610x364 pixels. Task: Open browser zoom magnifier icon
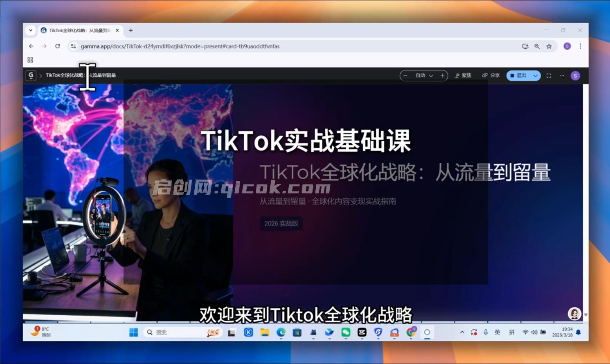click(x=537, y=46)
